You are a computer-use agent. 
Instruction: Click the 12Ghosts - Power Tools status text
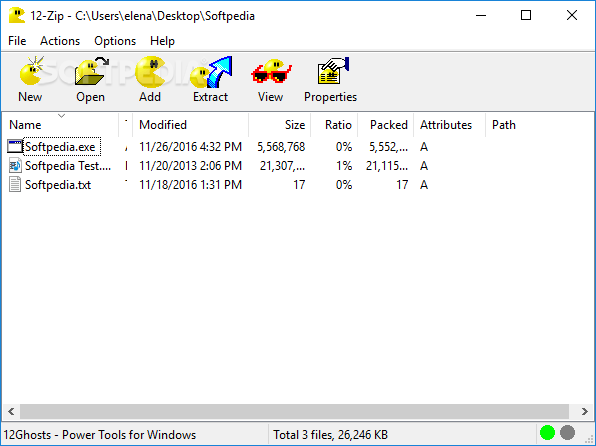[100, 435]
